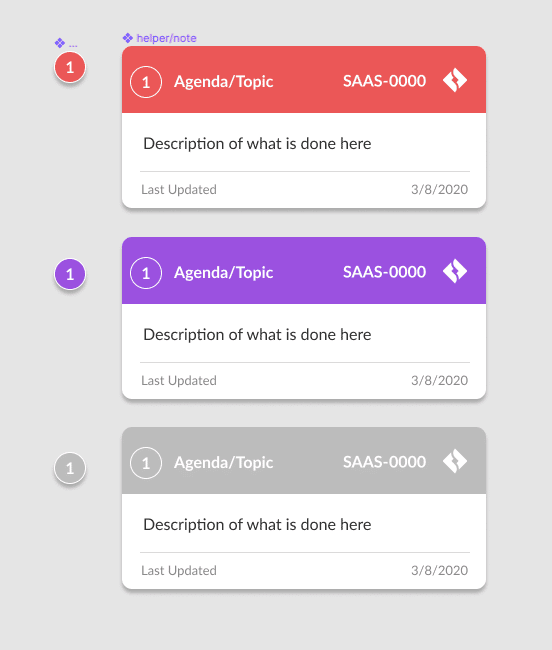
Task: Click the outlined number circle in purple header
Action: 146,273
